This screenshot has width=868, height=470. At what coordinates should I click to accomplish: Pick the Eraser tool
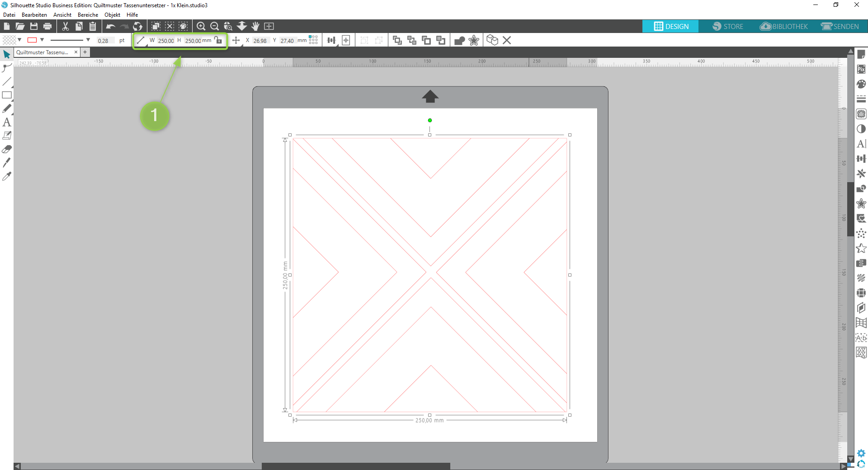pyautogui.click(x=7, y=149)
